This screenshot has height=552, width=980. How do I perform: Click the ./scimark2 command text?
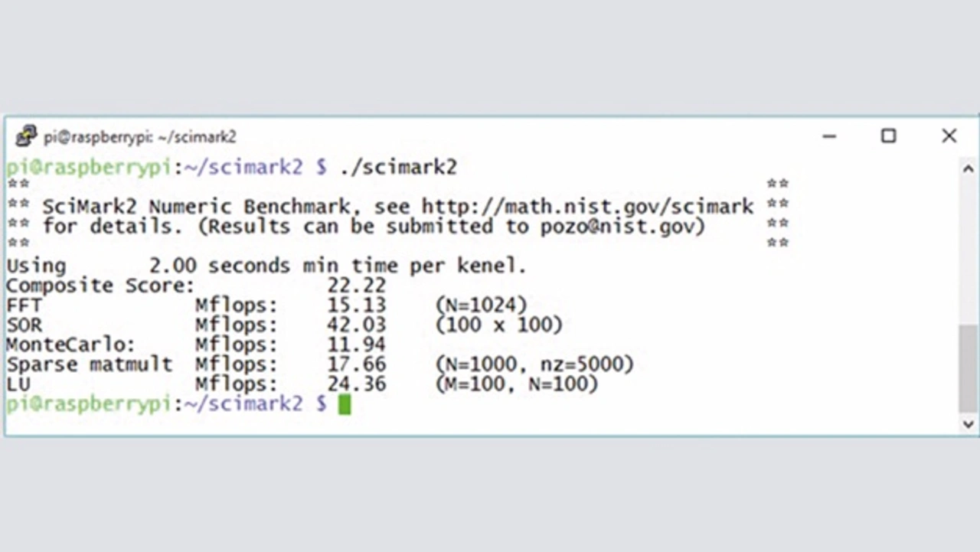[x=397, y=168]
